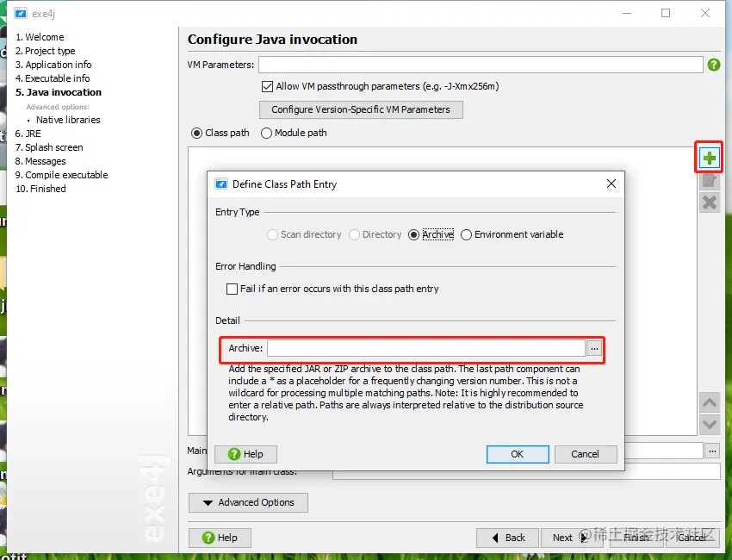Select step 5. Java invocation
This screenshot has width=732, height=560.
click(59, 92)
